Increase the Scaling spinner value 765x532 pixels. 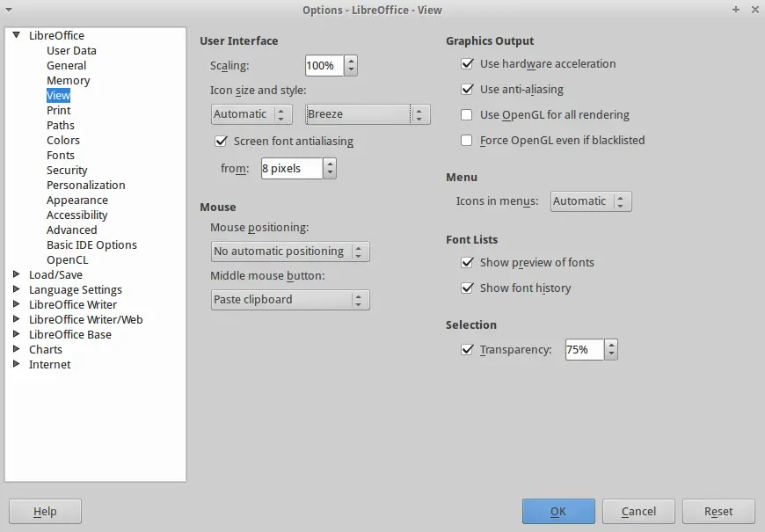pyautogui.click(x=351, y=61)
